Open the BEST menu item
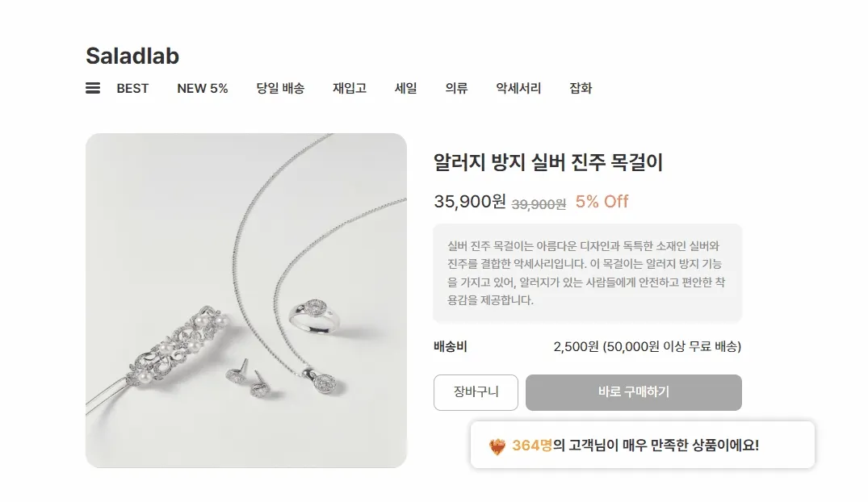The image size is (868, 502). click(x=132, y=88)
